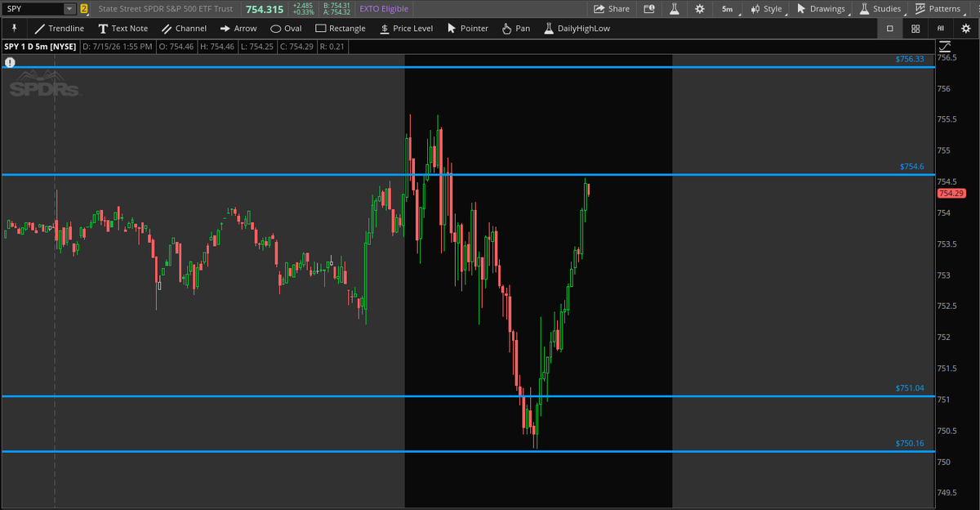Click the +0.33% percent change value
The width and height of the screenshot is (980, 510).
tap(304, 13)
